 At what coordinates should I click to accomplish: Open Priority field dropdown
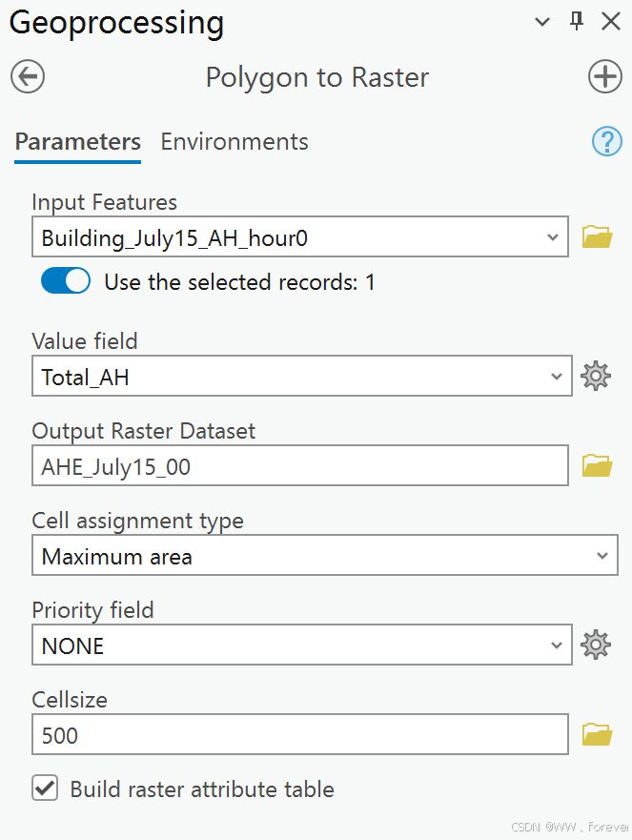(557, 645)
